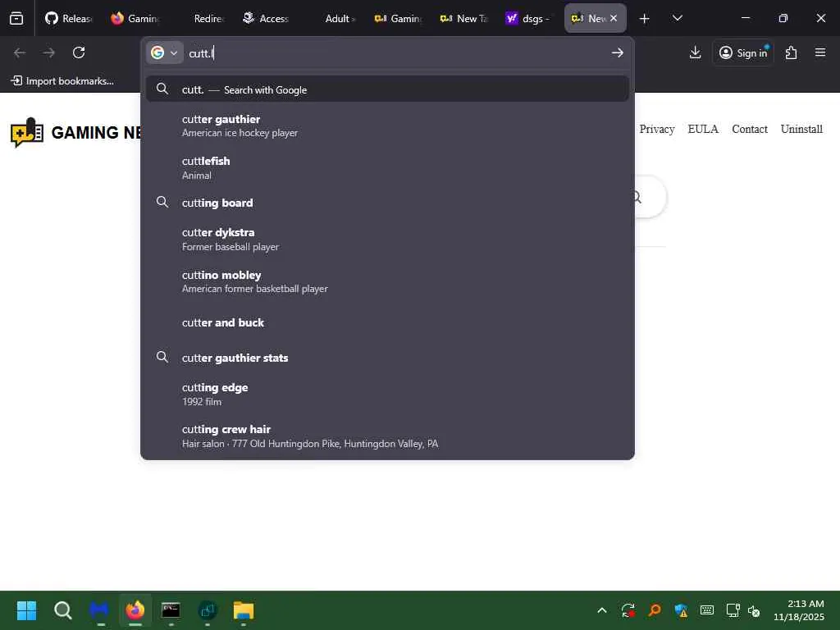
Task: Reload the current page
Action: tap(79, 52)
